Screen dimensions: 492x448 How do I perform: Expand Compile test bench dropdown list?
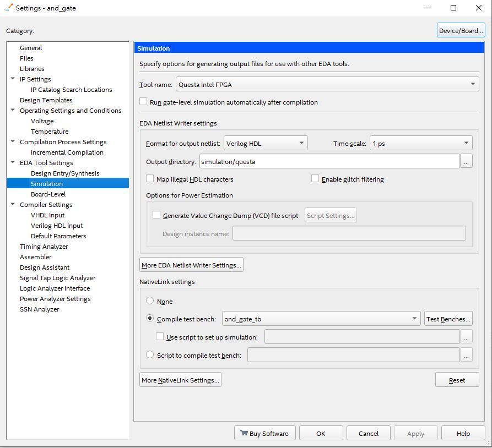(x=414, y=319)
